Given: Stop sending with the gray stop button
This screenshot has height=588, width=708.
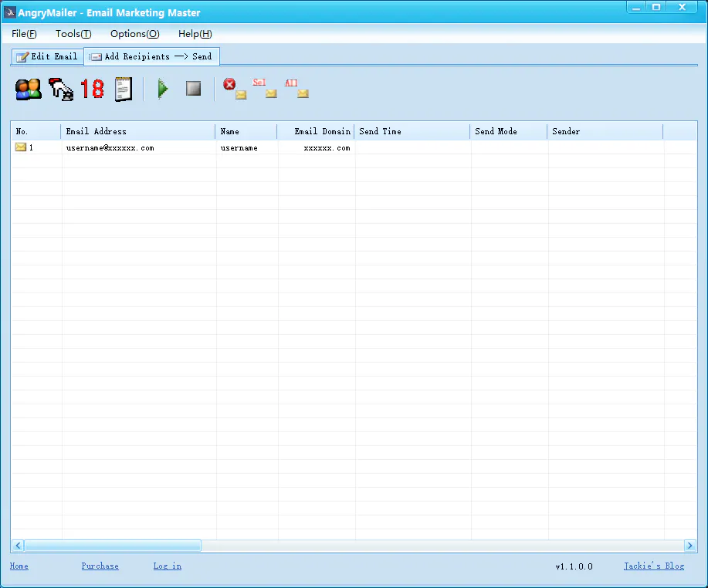Looking at the screenshot, I should pyautogui.click(x=193, y=89).
